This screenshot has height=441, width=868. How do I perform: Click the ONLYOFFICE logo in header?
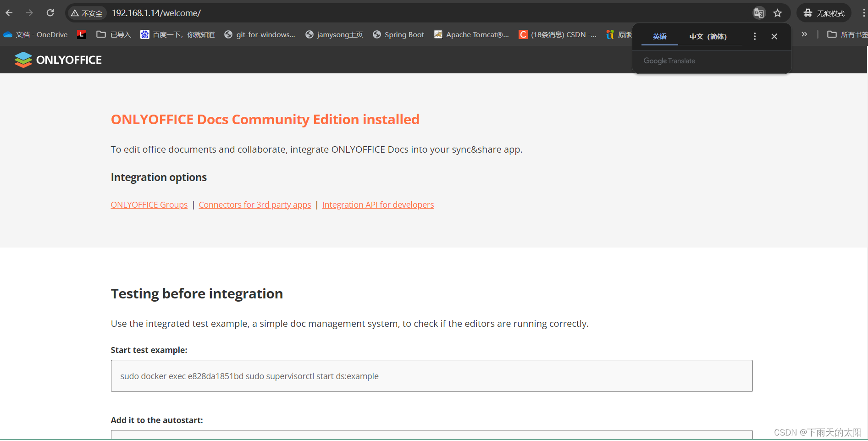coord(58,60)
